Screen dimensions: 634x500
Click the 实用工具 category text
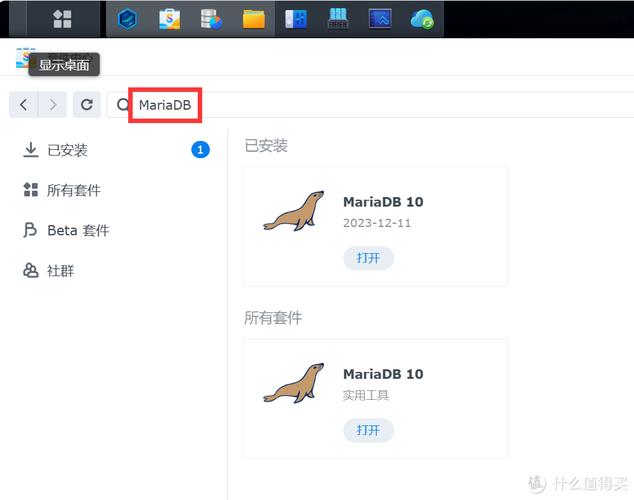click(366, 395)
